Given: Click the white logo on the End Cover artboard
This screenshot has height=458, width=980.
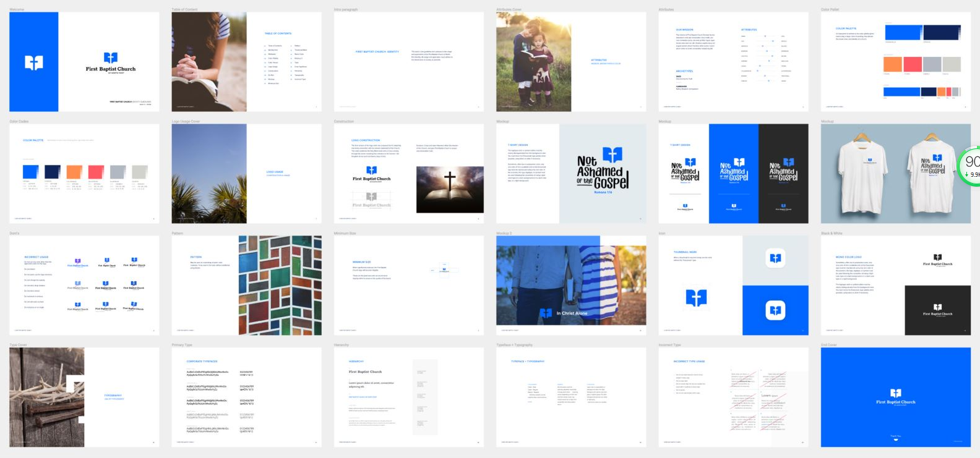Looking at the screenshot, I should pos(895,397).
